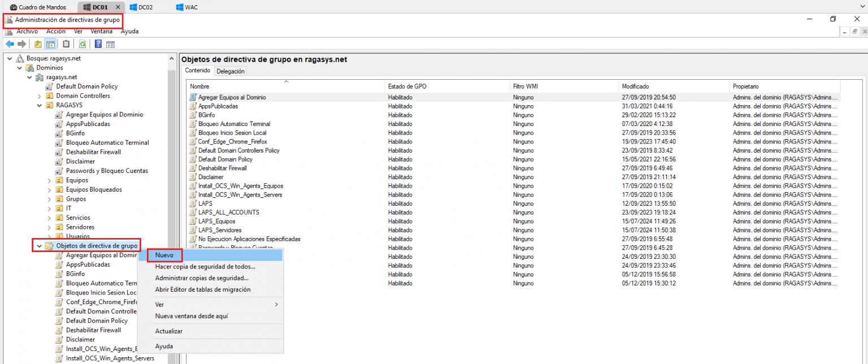
Task: Click the tree pane scrollbar up arrow
Action: tap(172, 58)
